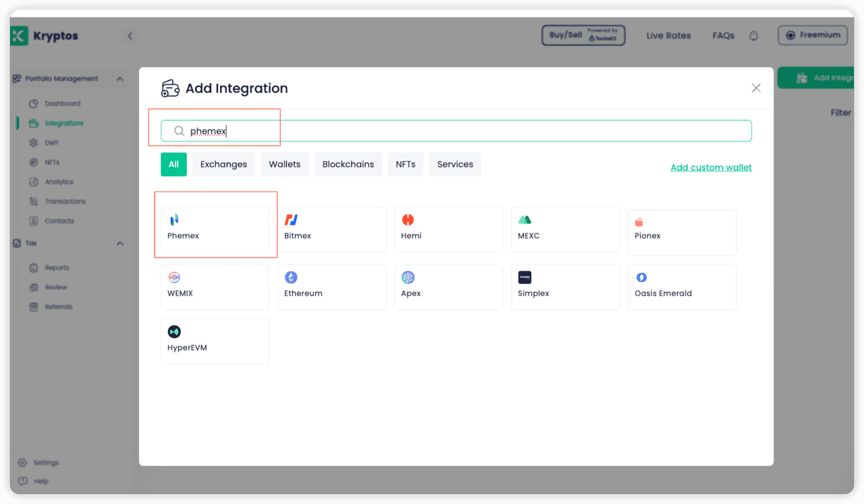Click the MEXC logo icon
This screenshot has height=504, width=864.
[525, 219]
